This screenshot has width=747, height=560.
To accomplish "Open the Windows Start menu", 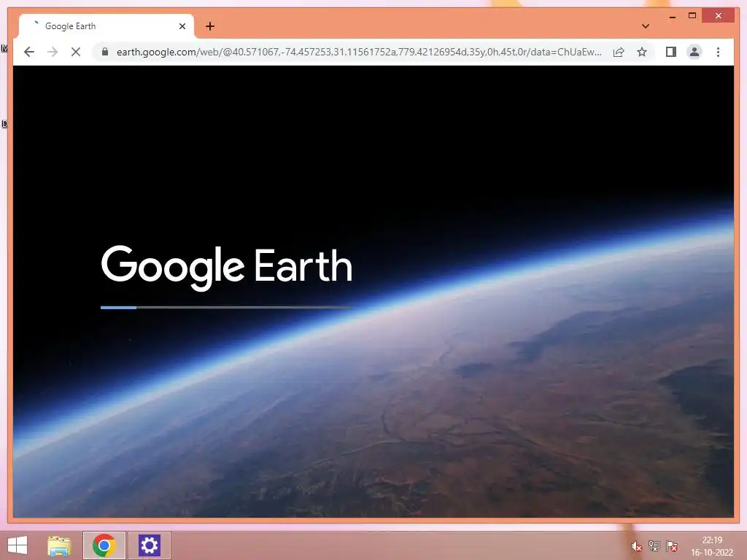I will [18, 545].
